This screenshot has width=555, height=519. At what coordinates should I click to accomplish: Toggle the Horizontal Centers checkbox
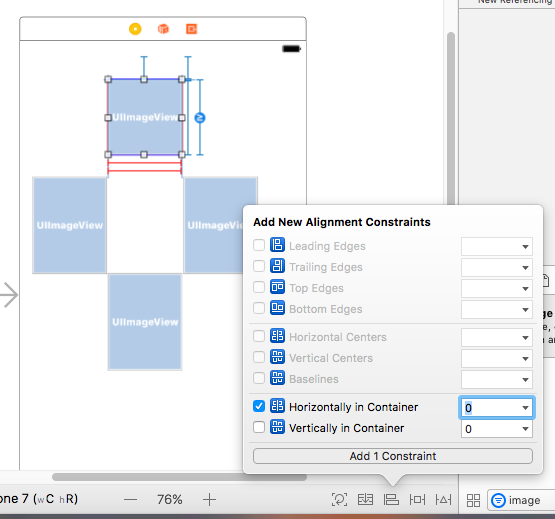(259, 336)
